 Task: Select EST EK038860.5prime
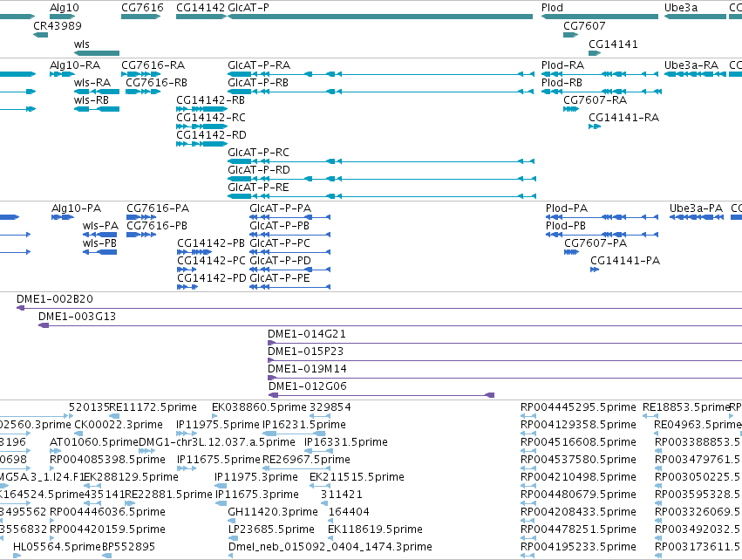[259, 407]
